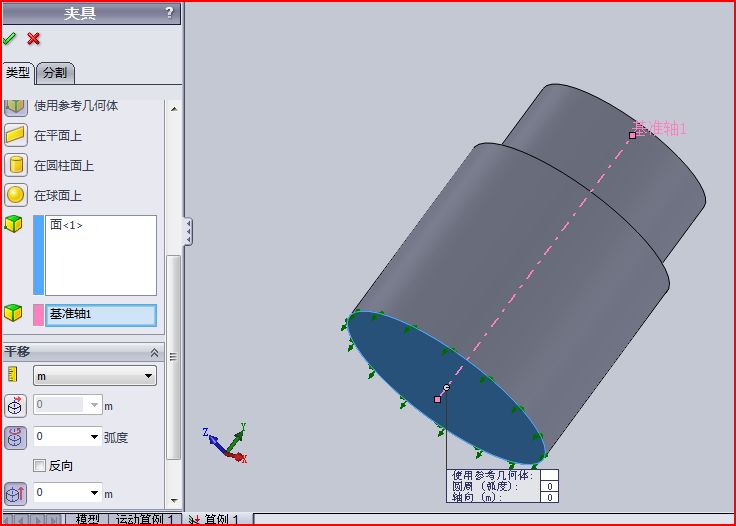This screenshot has height=526, width=736.
Task: Open axial value dropdown arrow
Action: click(94, 493)
